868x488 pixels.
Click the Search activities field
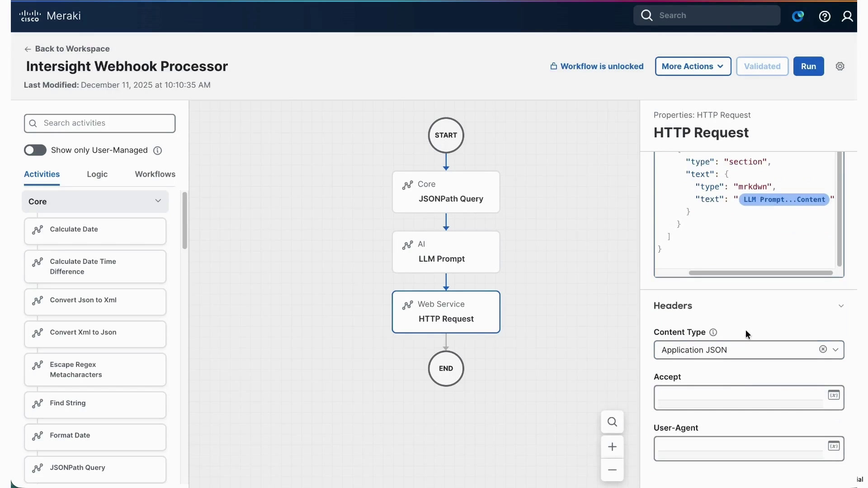(99, 123)
